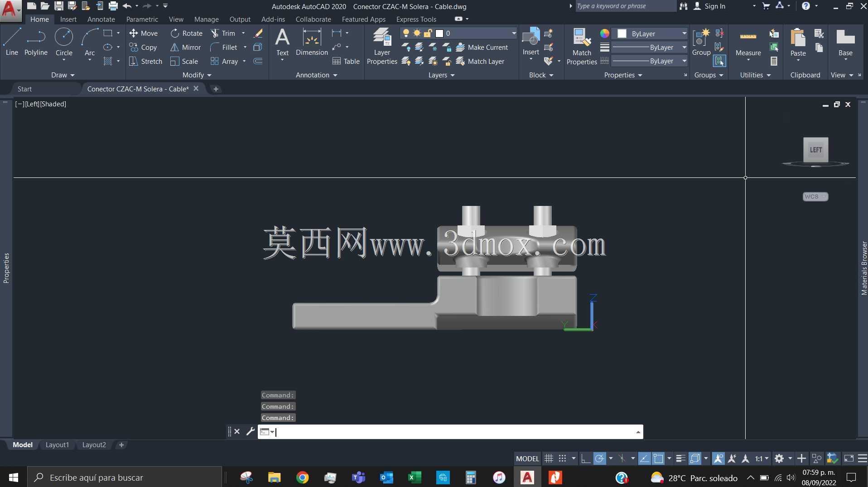Open the Annotate ribbon tab
The height and width of the screenshot is (487, 868).
101,19
